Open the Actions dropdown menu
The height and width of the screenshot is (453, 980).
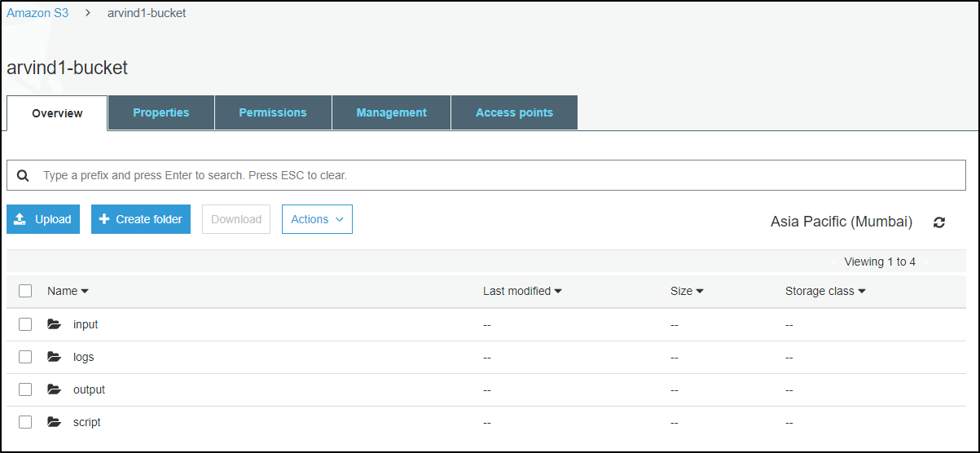click(x=317, y=219)
